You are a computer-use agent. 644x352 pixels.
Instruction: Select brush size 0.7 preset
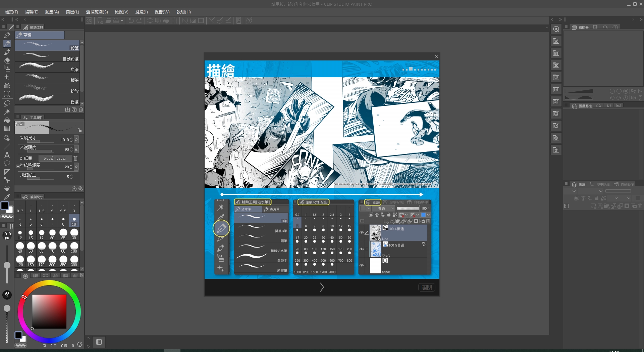(20, 208)
